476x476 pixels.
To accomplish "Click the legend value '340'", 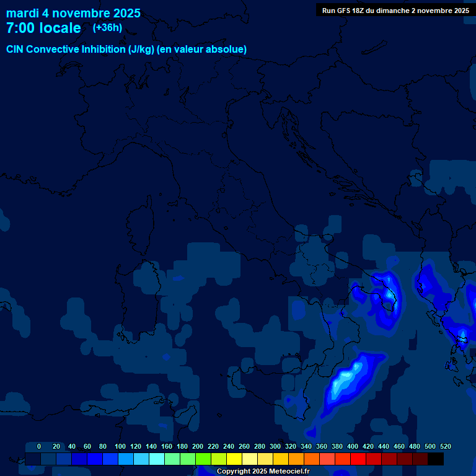I will [x=306, y=446].
